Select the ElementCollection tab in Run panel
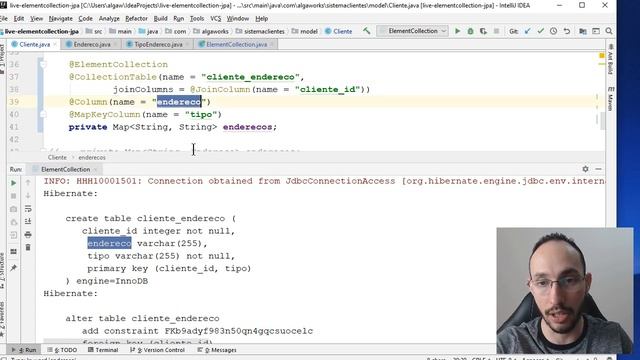 [x=64, y=169]
